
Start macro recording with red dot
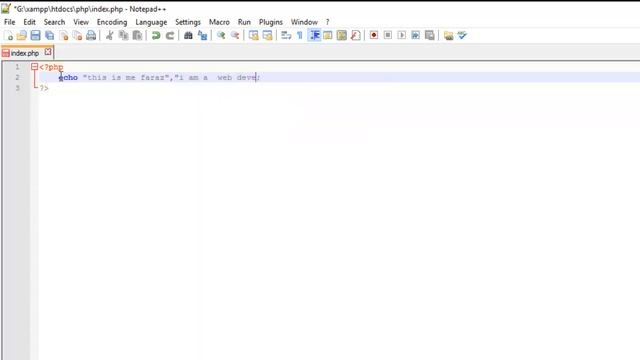(x=373, y=36)
